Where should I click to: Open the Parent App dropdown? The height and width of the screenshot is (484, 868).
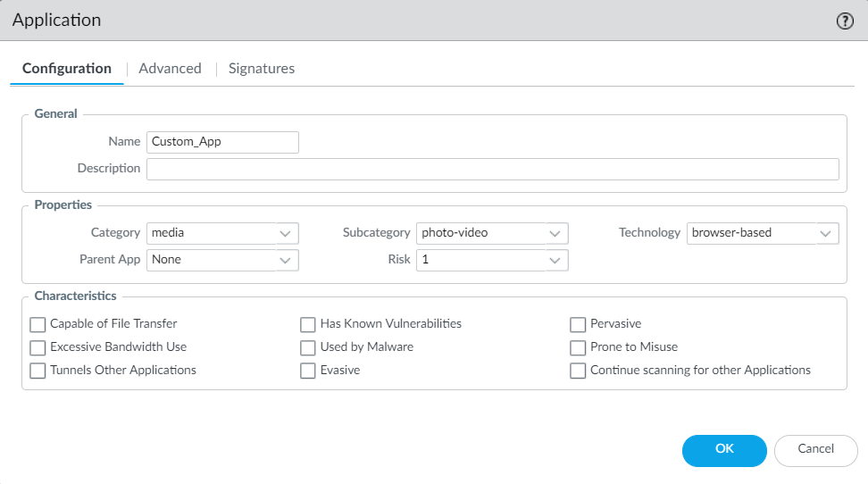pyautogui.click(x=222, y=260)
